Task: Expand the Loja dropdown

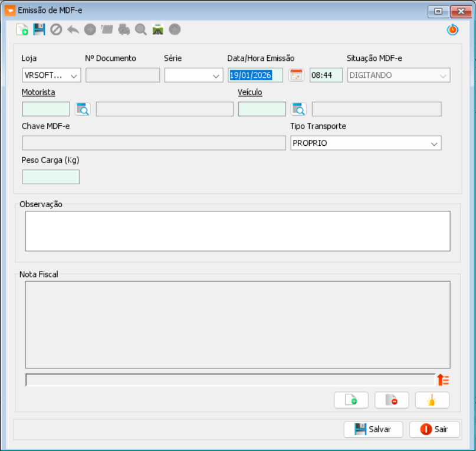Action: [x=74, y=76]
